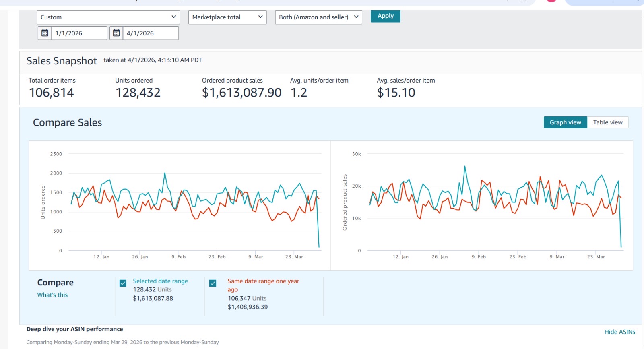Click $1,613,087.88 selected range sales value

pyautogui.click(x=153, y=298)
